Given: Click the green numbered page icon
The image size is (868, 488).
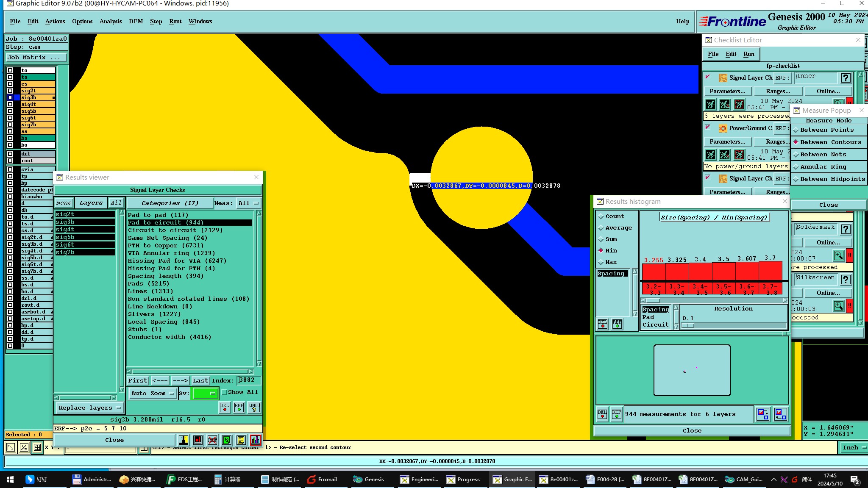Looking at the screenshot, I should tap(227, 440).
